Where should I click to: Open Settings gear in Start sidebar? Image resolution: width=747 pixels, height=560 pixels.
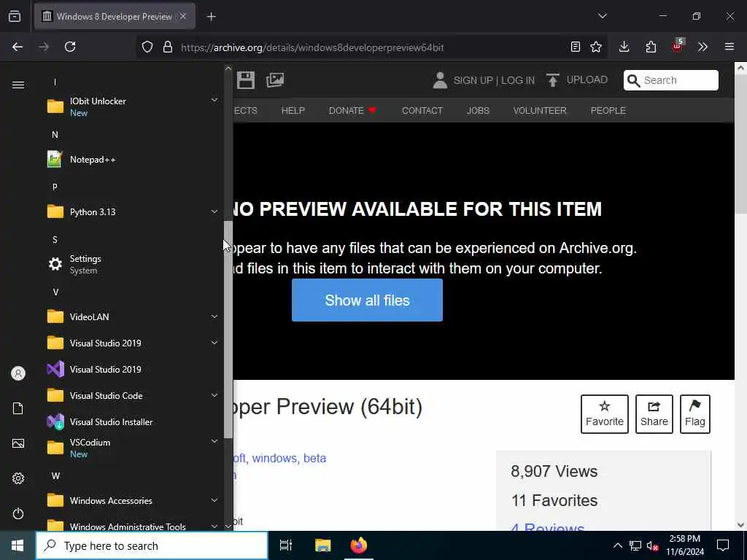(x=18, y=478)
